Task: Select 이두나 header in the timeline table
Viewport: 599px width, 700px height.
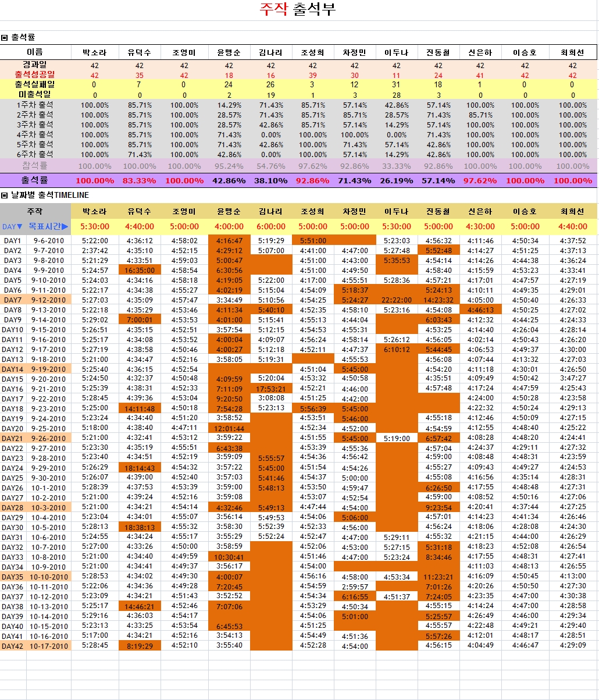Action: pyautogui.click(x=397, y=211)
